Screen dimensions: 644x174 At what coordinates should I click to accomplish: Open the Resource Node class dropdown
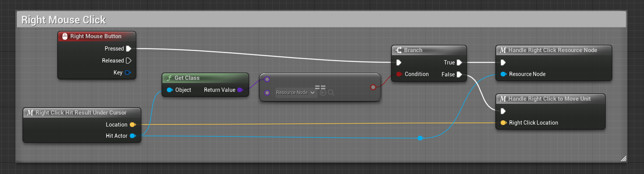(x=296, y=93)
